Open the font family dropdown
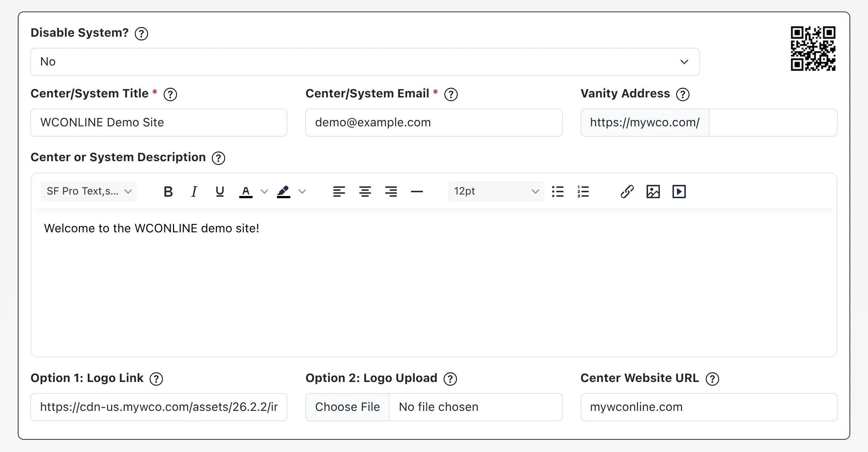Screen dimensions: 868x452 click(89, 192)
